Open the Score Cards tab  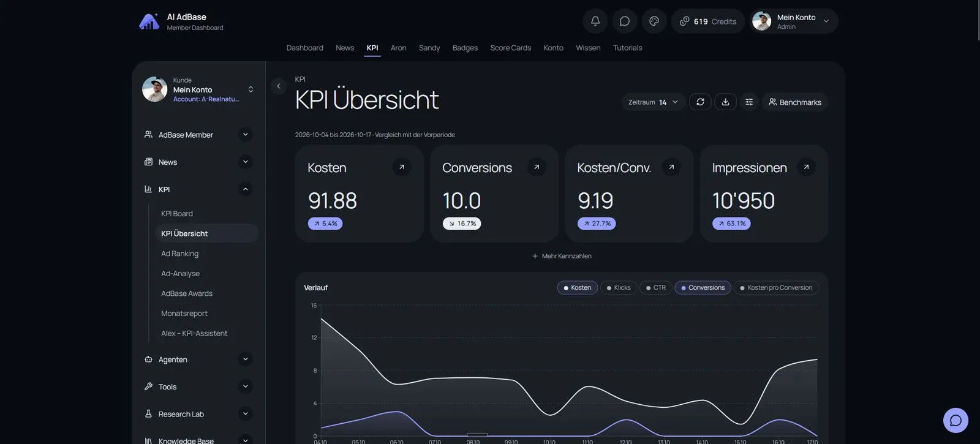[510, 48]
